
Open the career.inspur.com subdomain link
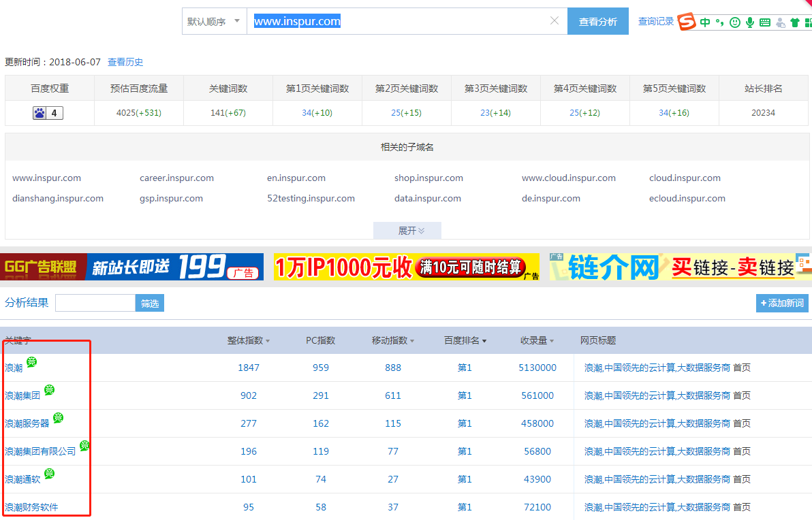coord(176,178)
